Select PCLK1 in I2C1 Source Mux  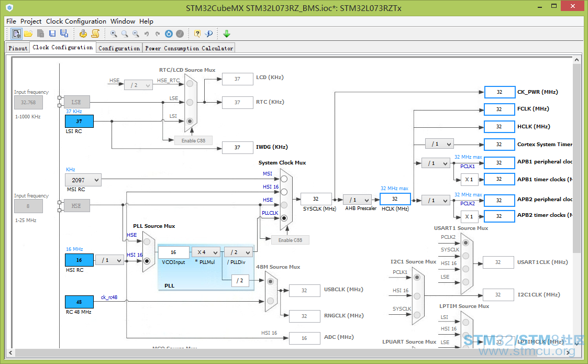[417, 277]
